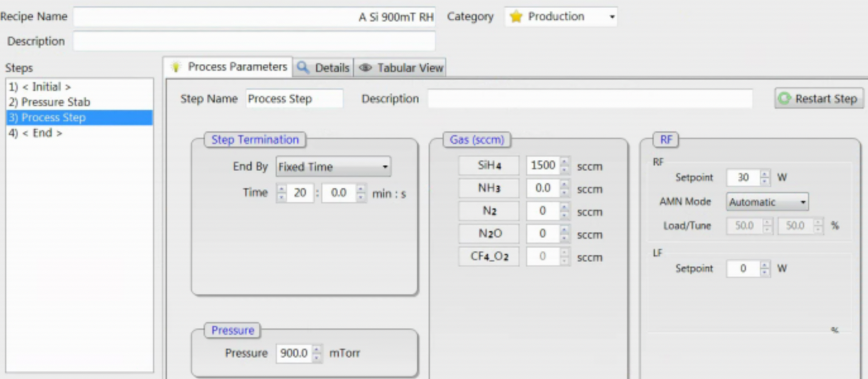868x379 pixels.
Task: Click the RF Setpoint stepper arrows
Action: tap(766, 178)
